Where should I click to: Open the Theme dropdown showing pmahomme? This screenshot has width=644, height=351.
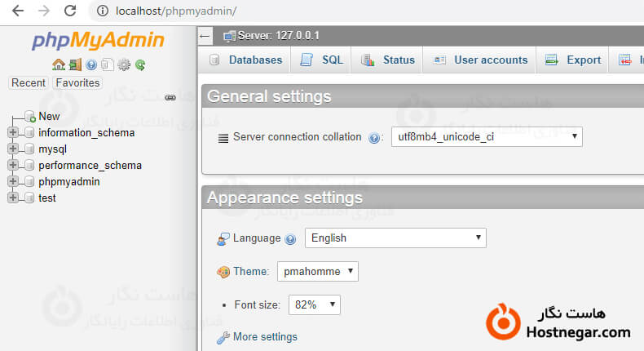point(317,271)
